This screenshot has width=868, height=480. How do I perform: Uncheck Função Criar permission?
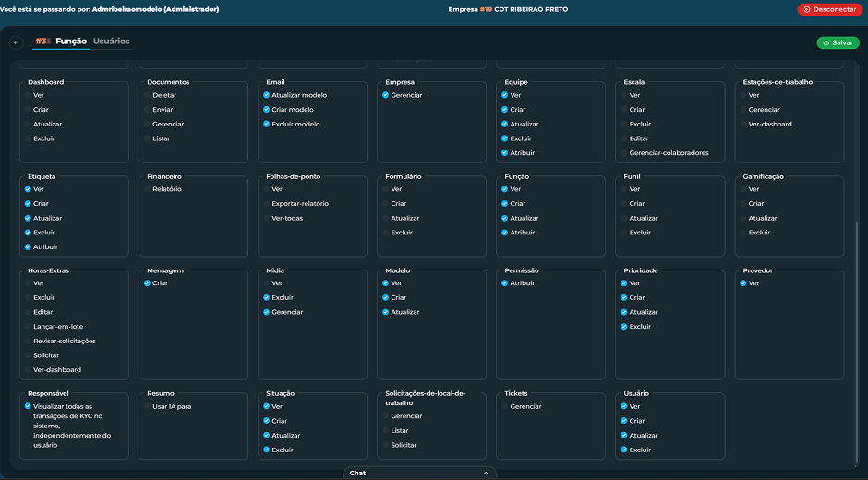pos(504,204)
